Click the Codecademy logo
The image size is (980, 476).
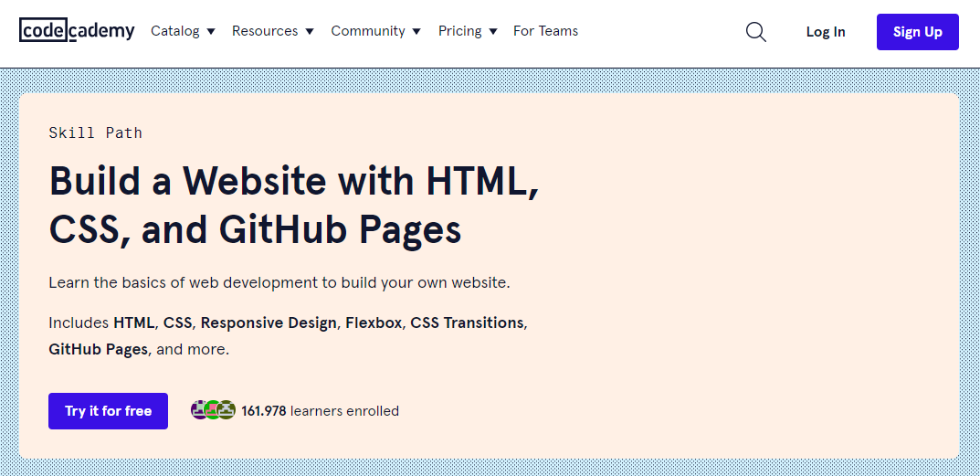(x=77, y=31)
